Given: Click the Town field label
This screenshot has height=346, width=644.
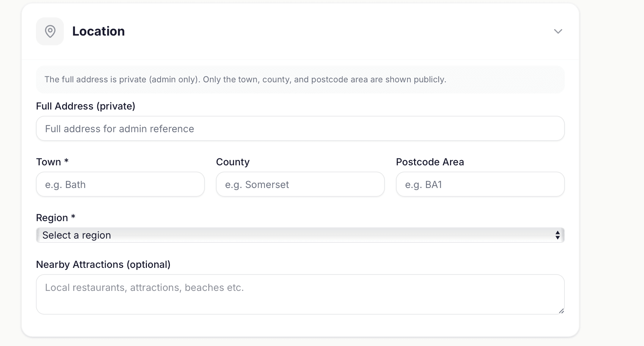Looking at the screenshot, I should [x=48, y=162].
